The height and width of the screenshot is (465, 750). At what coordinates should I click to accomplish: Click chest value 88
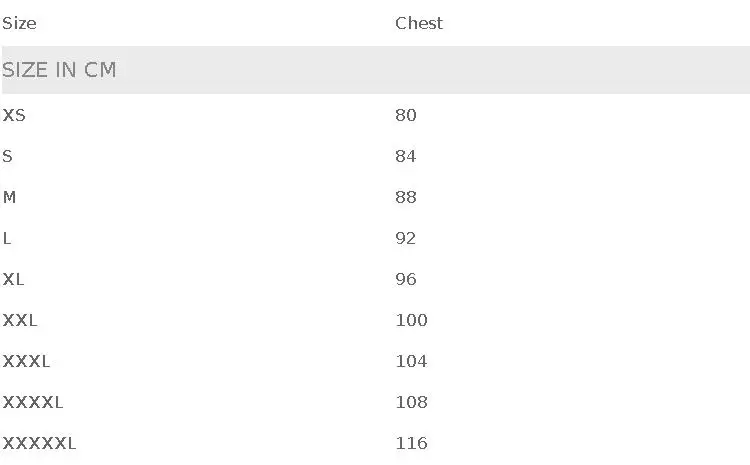click(x=405, y=197)
